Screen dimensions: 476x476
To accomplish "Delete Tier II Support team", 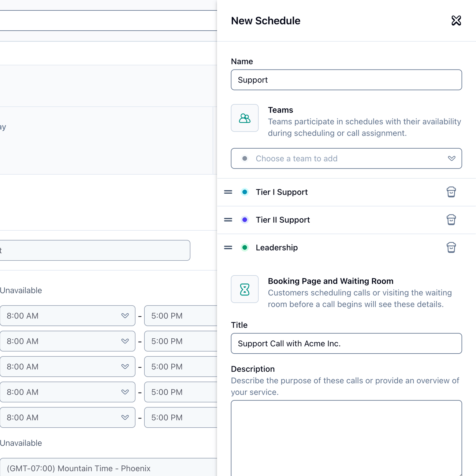I will click(x=451, y=220).
